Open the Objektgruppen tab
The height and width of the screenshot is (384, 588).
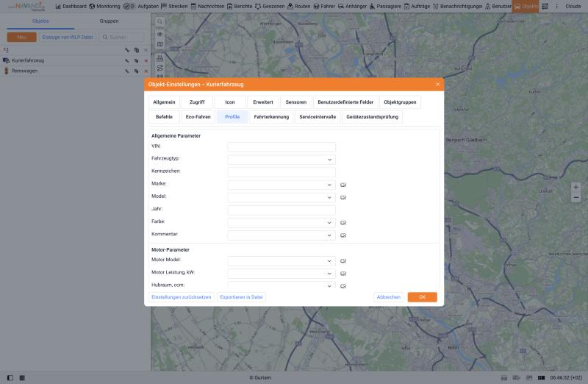(400, 102)
